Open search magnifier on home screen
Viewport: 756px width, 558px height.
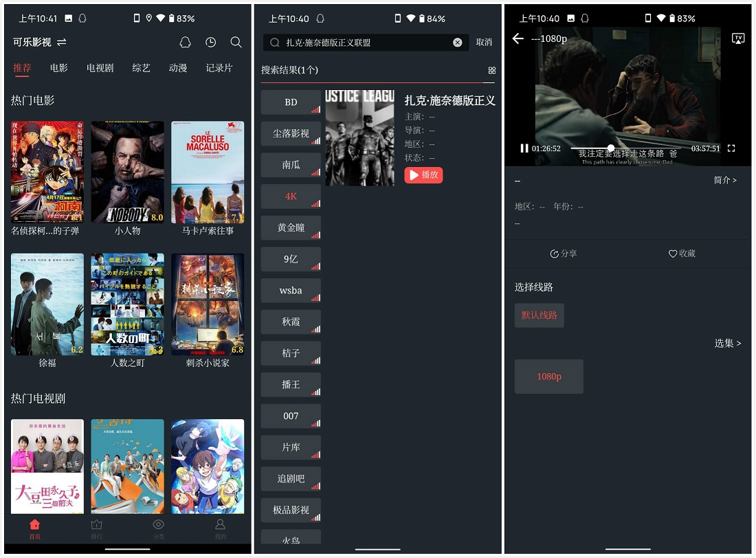(236, 43)
